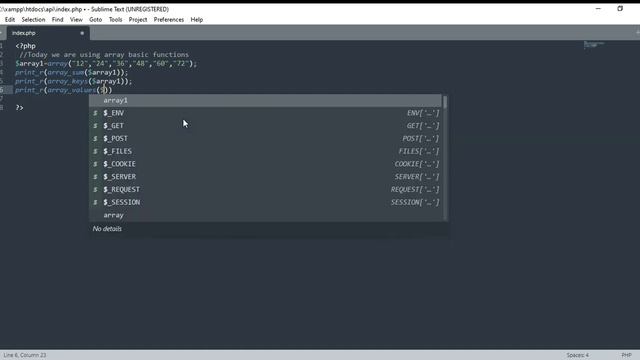Click the array_sum print_r line
This screenshot has height=360, width=640.
coord(71,73)
